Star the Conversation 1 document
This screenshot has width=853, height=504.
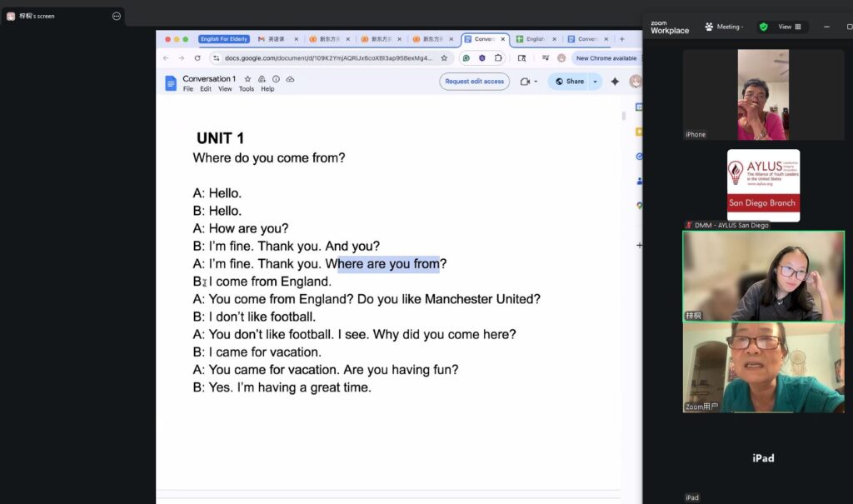point(247,79)
